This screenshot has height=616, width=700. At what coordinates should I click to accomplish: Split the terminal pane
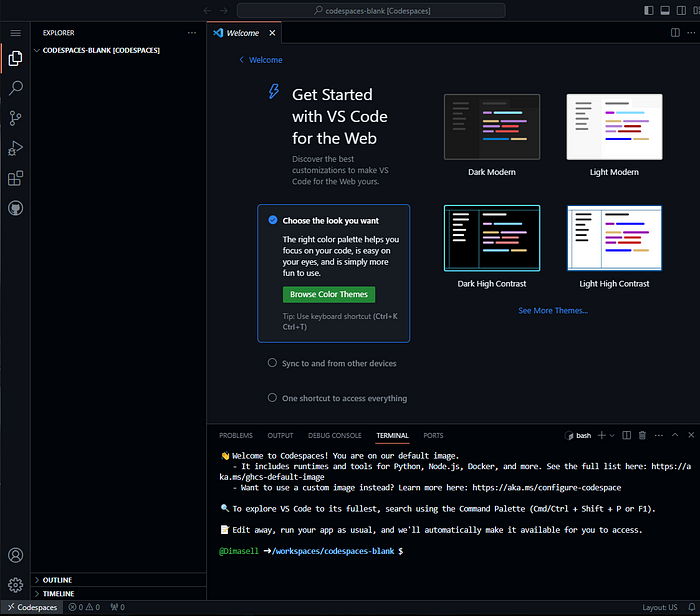[x=627, y=435]
